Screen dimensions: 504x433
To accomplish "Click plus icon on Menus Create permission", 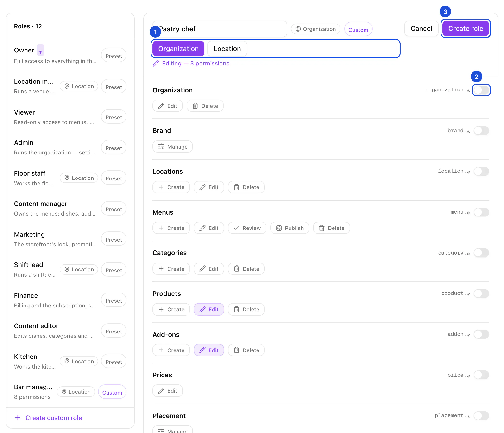I will (161, 228).
